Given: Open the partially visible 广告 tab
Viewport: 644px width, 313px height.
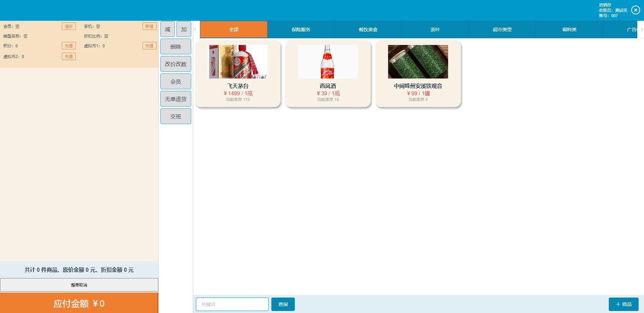Looking at the screenshot, I should 621,30.
